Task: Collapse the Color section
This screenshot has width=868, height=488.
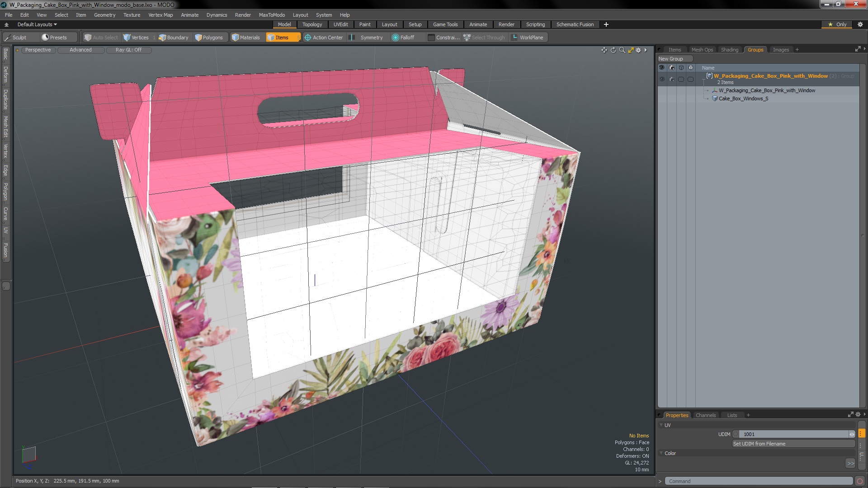Action: (x=661, y=453)
